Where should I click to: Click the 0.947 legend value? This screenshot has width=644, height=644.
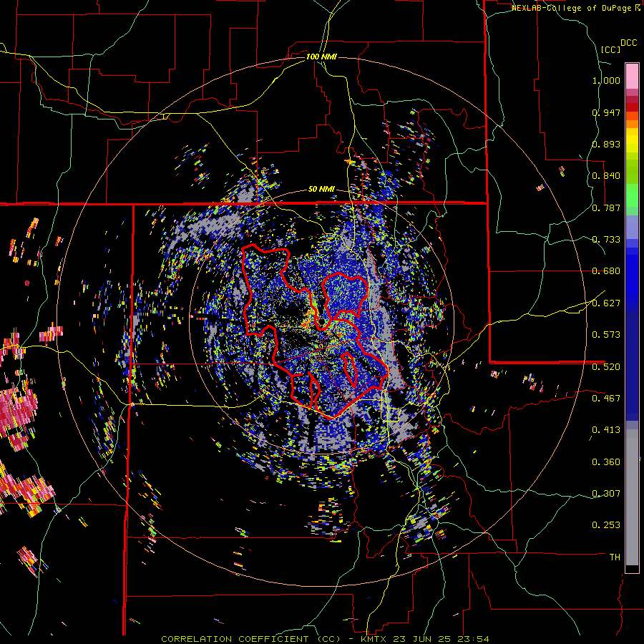(x=606, y=112)
